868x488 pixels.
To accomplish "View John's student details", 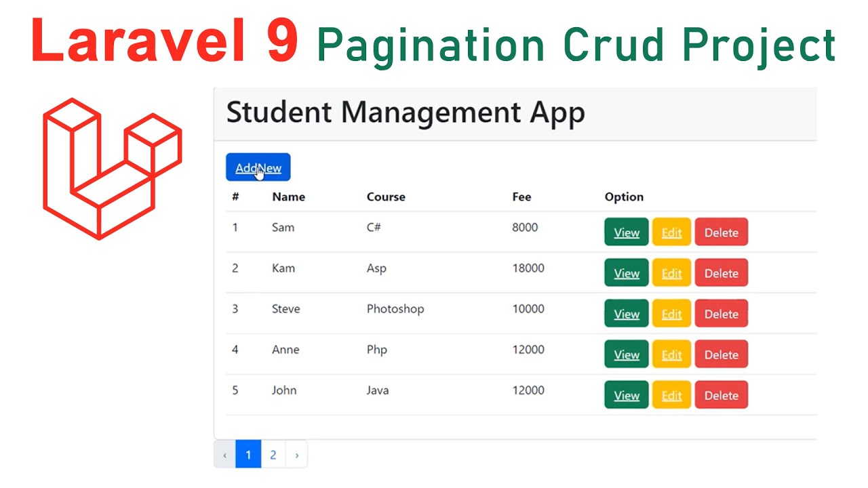I will (627, 395).
